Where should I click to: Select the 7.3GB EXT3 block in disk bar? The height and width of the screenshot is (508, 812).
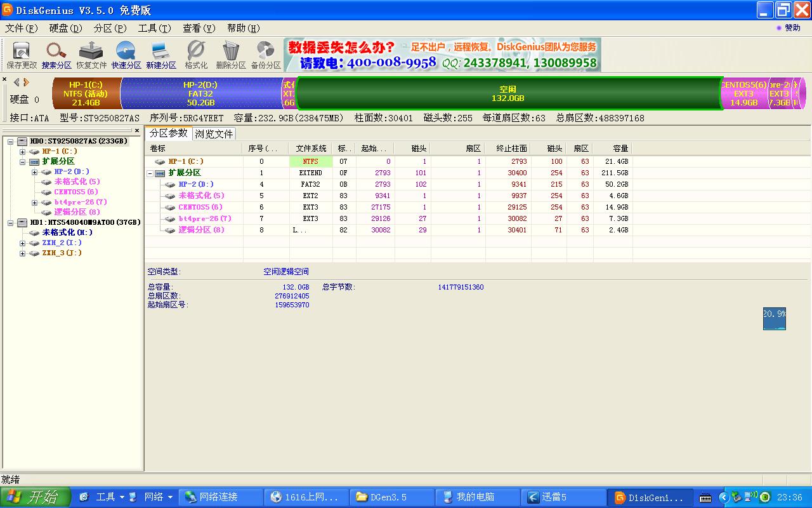coord(779,93)
